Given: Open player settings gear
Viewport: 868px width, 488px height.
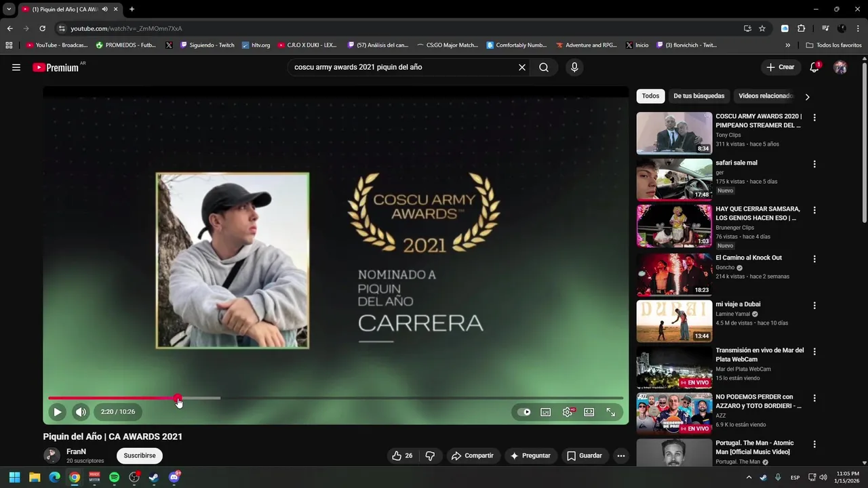Looking at the screenshot, I should point(568,411).
